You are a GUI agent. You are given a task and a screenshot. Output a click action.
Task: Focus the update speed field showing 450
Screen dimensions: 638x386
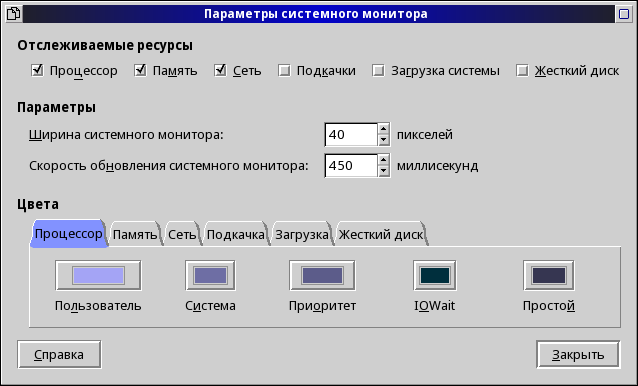(x=351, y=166)
